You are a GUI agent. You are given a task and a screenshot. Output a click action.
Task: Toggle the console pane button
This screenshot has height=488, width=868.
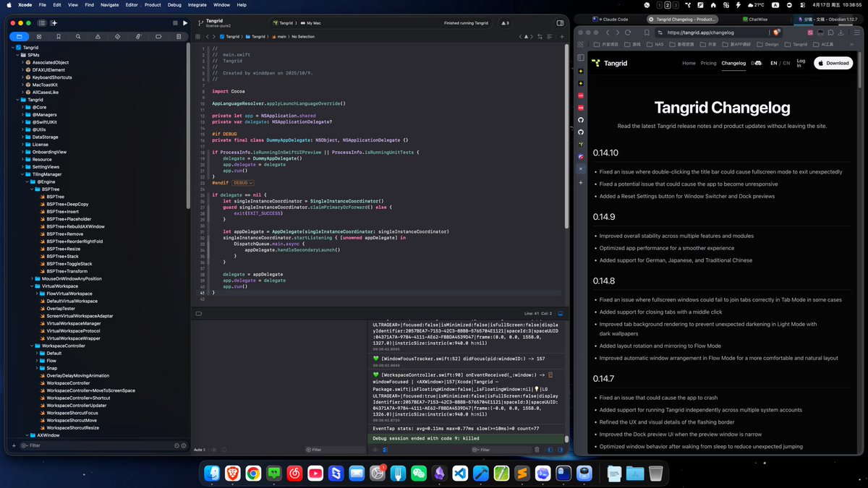point(561,450)
